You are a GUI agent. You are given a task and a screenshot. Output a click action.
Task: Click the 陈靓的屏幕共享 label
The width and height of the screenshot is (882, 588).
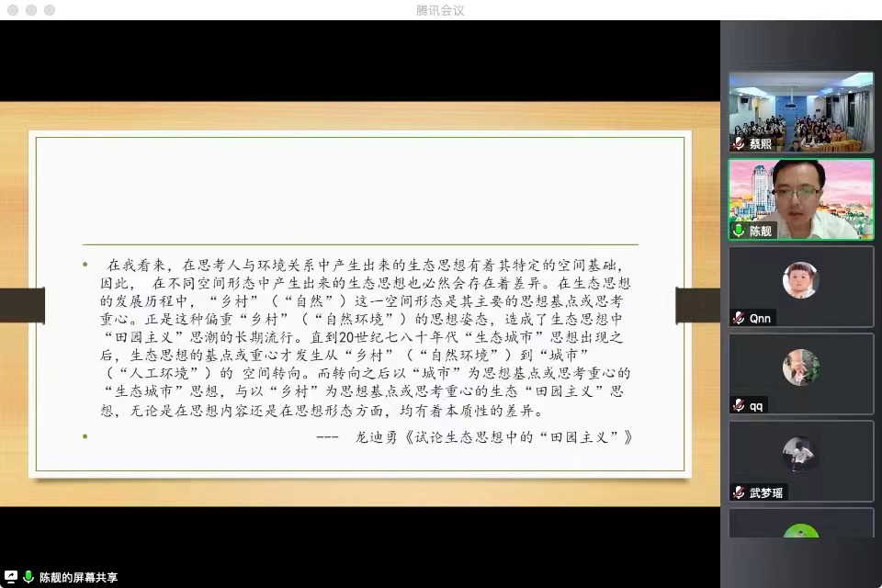point(78,578)
